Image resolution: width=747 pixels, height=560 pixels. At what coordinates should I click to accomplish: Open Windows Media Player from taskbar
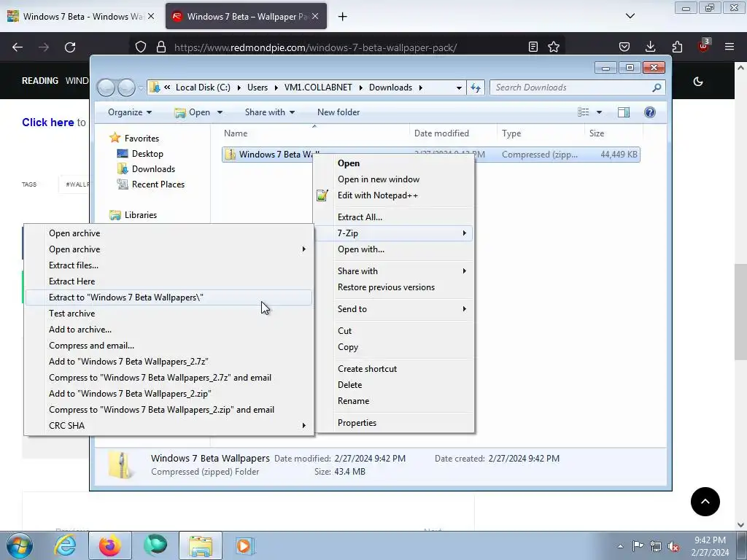(x=245, y=545)
